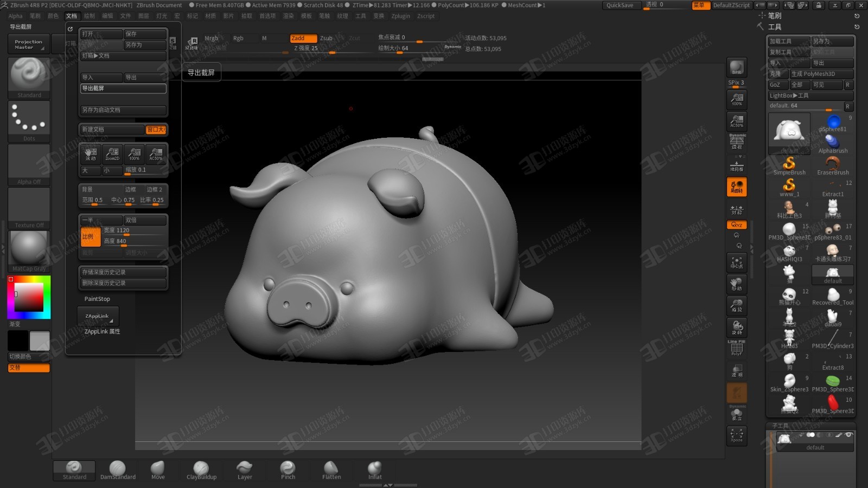
Task: Toggle the orange local symmetry 局部 button
Action: point(737,187)
